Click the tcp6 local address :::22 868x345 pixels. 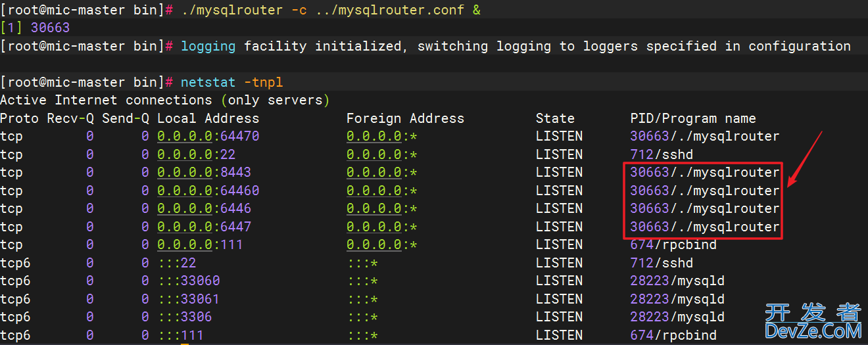pyautogui.click(x=176, y=263)
